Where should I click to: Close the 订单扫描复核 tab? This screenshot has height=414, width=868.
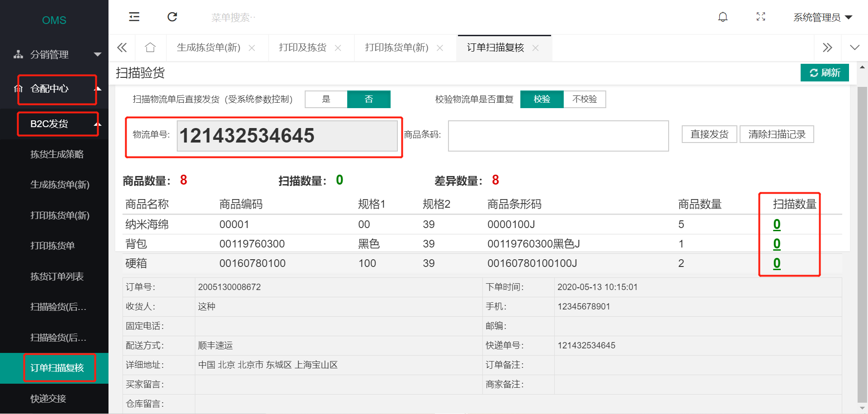536,48
